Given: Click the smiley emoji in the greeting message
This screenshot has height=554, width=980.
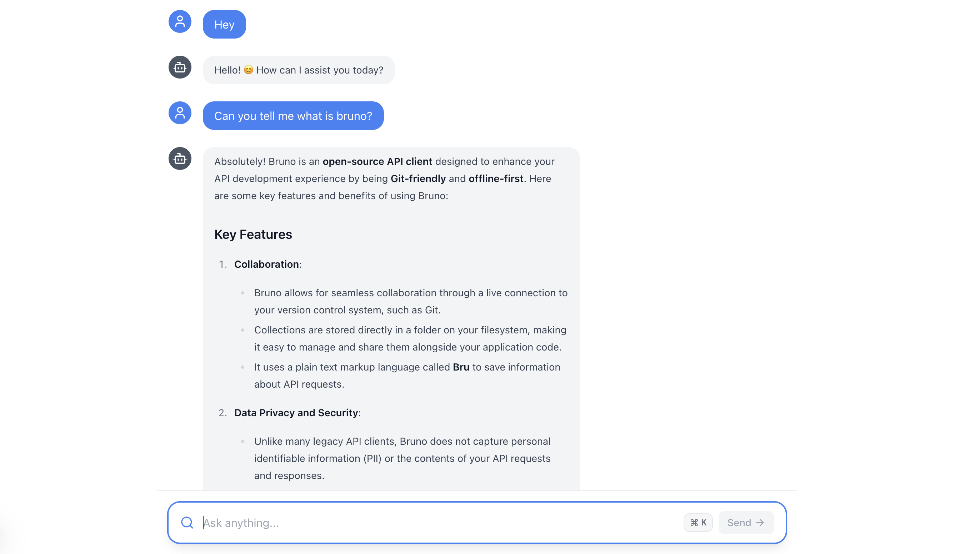Looking at the screenshot, I should pos(248,70).
